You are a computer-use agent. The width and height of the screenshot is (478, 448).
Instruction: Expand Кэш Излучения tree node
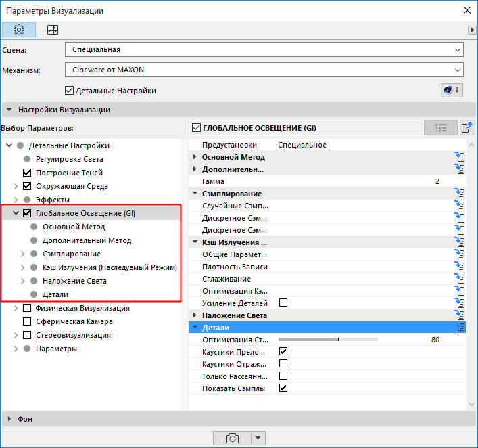tap(23, 267)
